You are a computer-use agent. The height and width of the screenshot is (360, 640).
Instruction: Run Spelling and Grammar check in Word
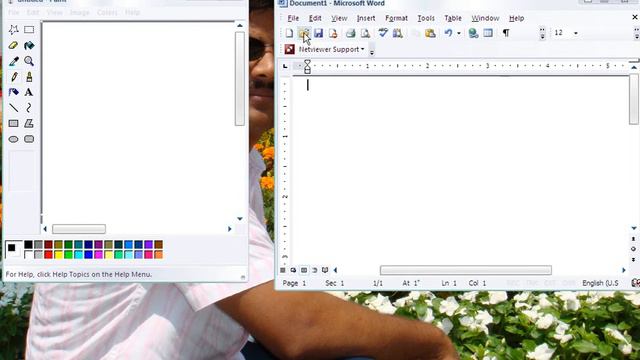[383, 33]
